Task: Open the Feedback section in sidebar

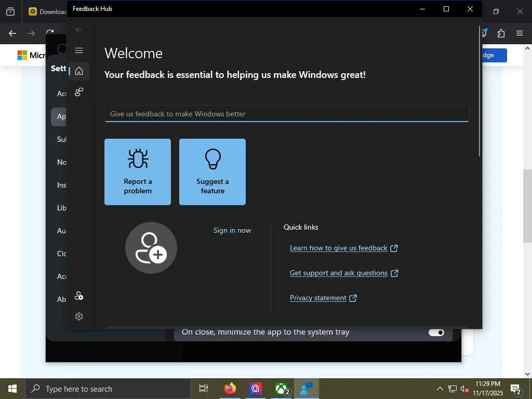Action: pos(79,92)
